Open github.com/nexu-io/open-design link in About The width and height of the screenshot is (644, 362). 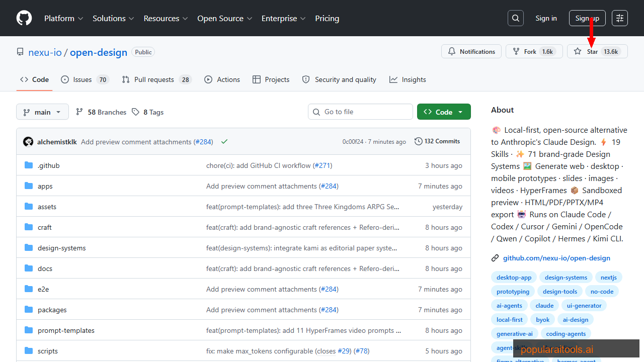(556, 258)
